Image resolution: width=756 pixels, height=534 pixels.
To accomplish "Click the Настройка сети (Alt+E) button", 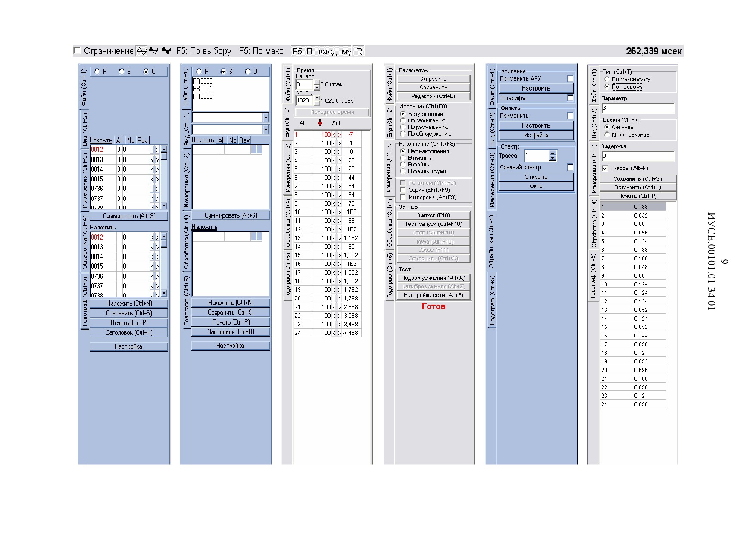I will coord(433,295).
